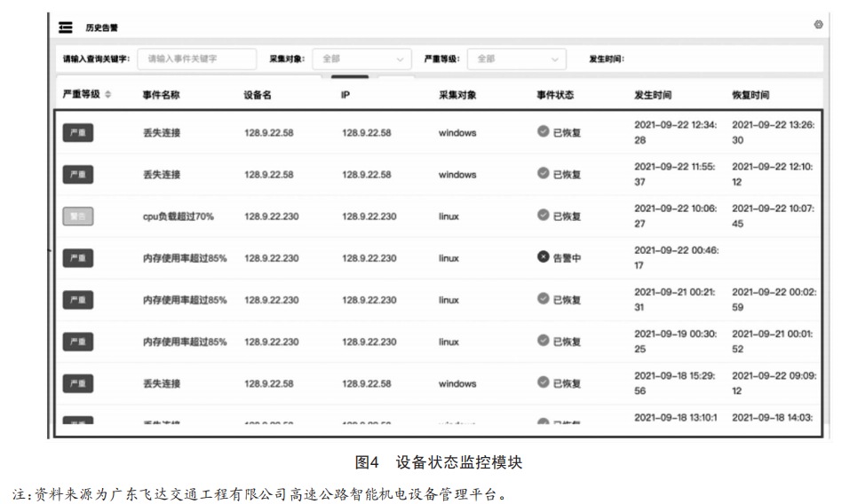Click the 已恢复 check icon in first row
842x504 pixels.
543,132
